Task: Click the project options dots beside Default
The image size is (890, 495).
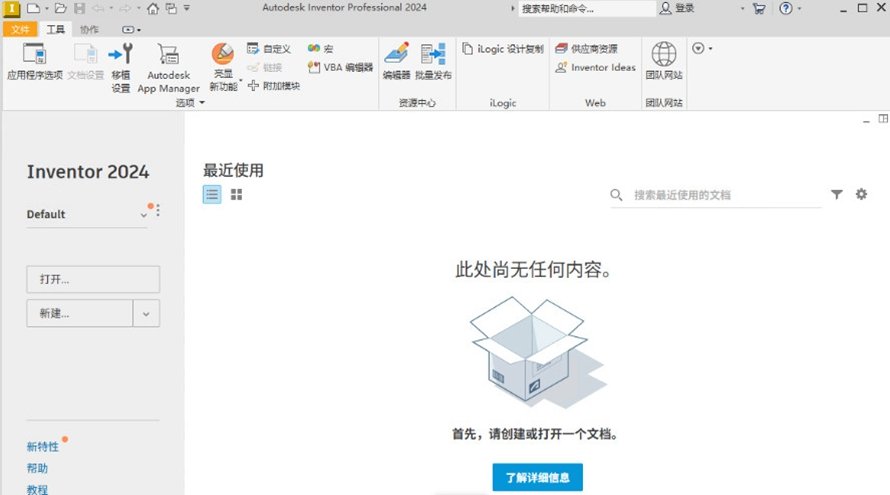Action: (x=157, y=210)
